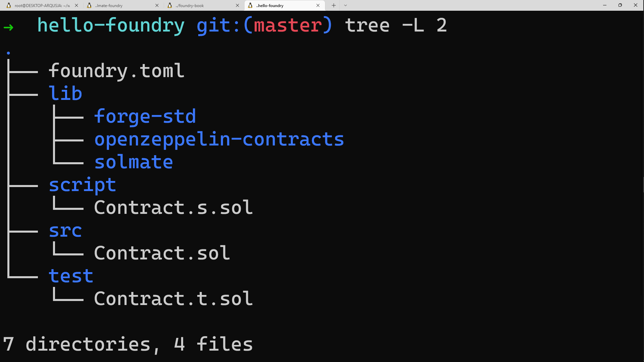Open solmate library folder

pyautogui.click(x=134, y=161)
